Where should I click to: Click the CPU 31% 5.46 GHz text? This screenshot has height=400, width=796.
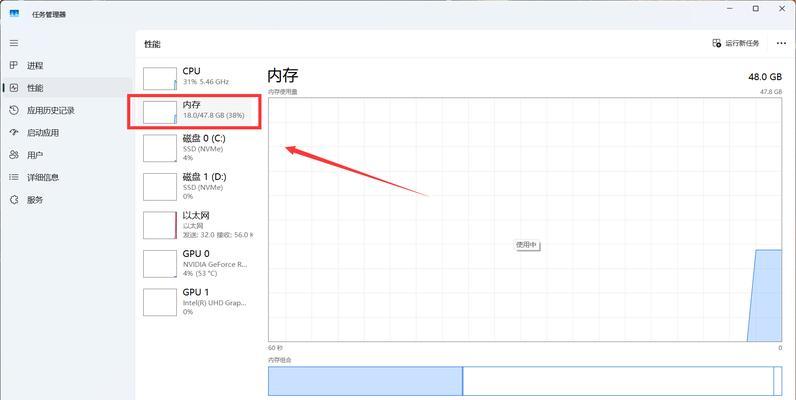206,82
